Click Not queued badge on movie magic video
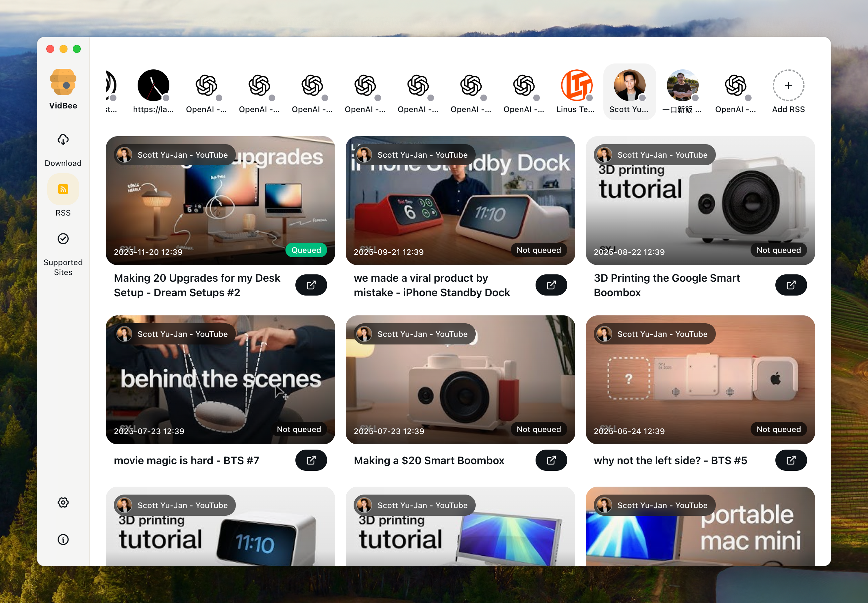 [299, 429]
